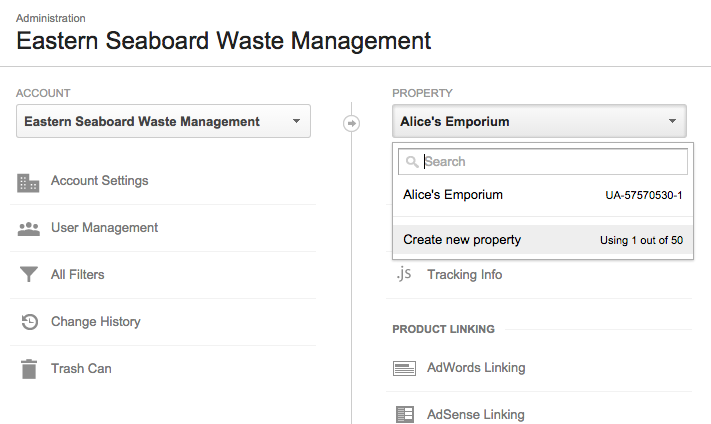Screen dimensions: 711x424
Task: Choose Create new property option
Action: pyautogui.click(x=543, y=239)
